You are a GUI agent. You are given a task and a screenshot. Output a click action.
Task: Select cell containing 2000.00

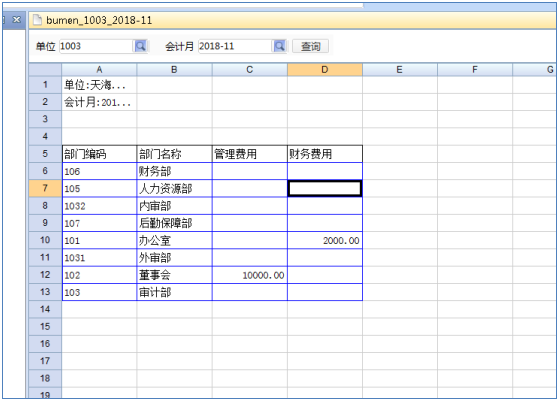(325, 240)
